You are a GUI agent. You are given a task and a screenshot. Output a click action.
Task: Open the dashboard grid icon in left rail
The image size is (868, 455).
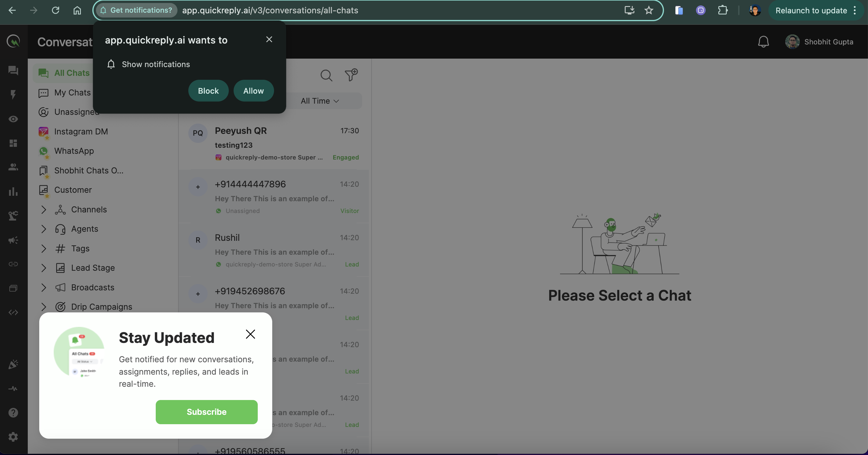click(x=13, y=143)
